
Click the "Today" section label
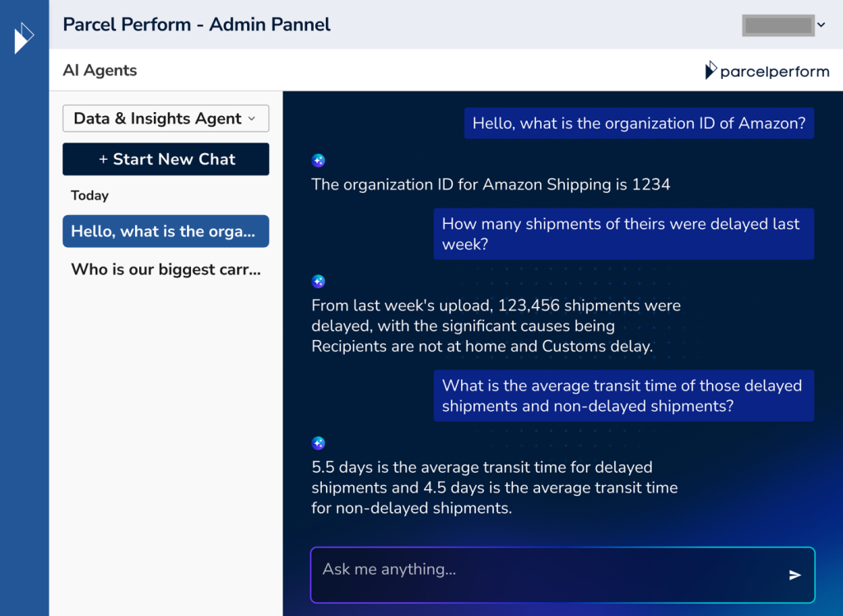coord(89,195)
